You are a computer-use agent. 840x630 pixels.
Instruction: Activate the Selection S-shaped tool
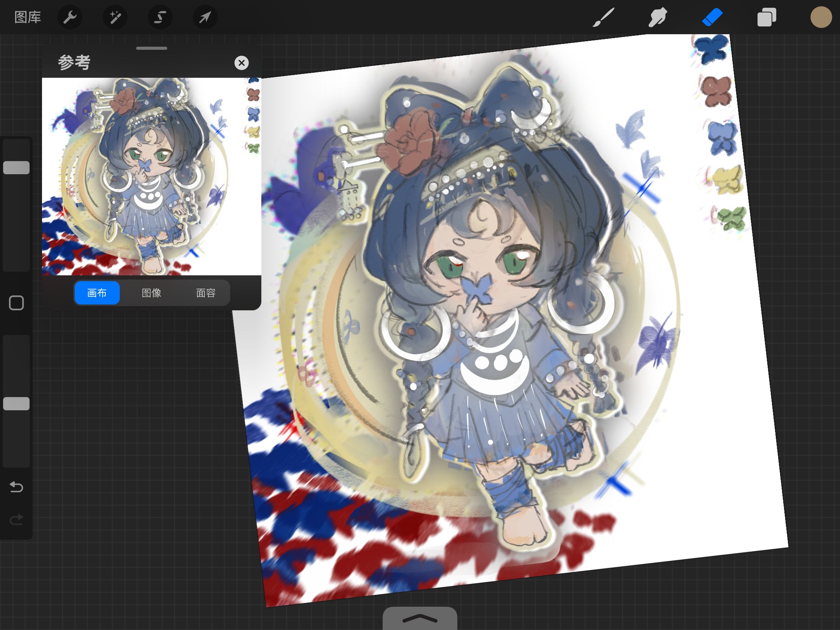[x=160, y=17]
